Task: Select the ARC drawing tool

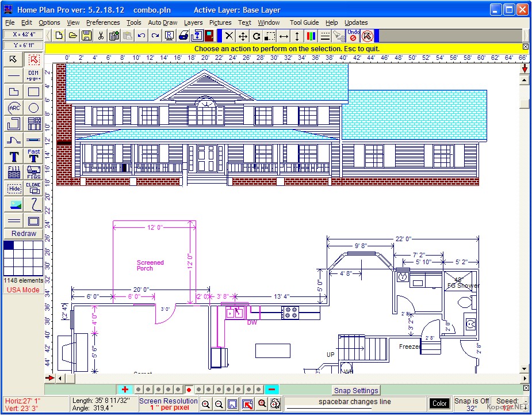Action: tap(14, 108)
